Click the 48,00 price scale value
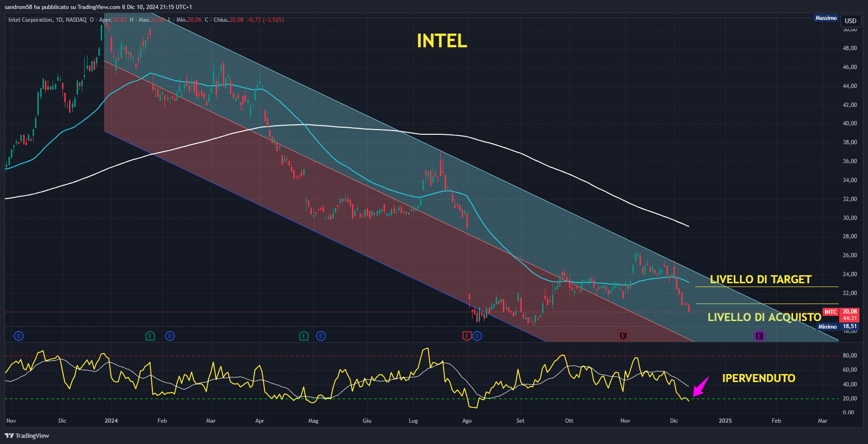 pos(850,48)
